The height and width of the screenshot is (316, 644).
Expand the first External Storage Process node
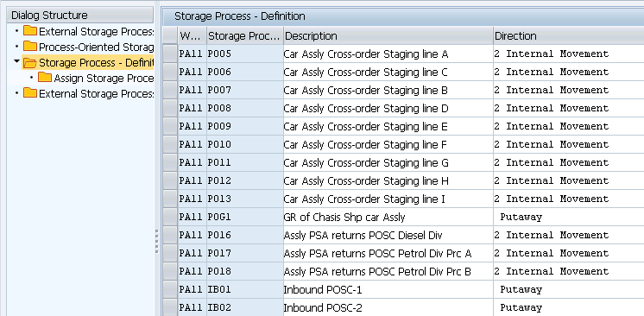pos(16,31)
